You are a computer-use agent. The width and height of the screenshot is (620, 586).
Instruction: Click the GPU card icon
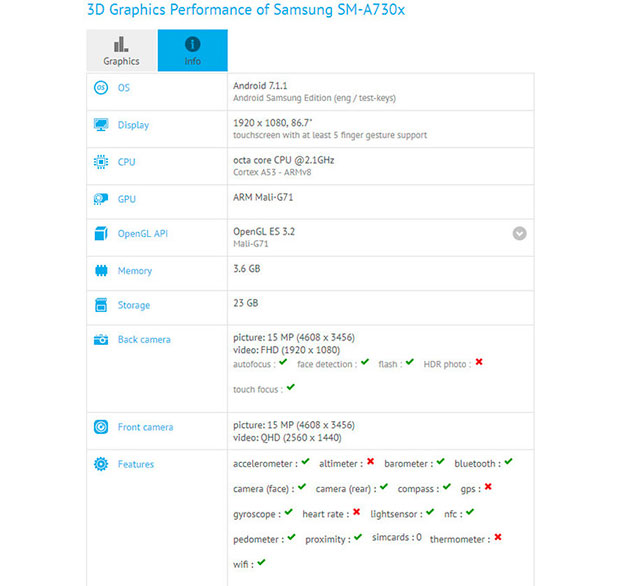pyautogui.click(x=101, y=198)
